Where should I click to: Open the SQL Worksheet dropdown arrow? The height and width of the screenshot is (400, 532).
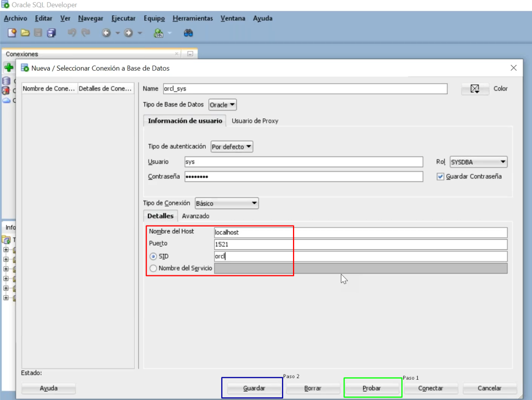coord(170,33)
